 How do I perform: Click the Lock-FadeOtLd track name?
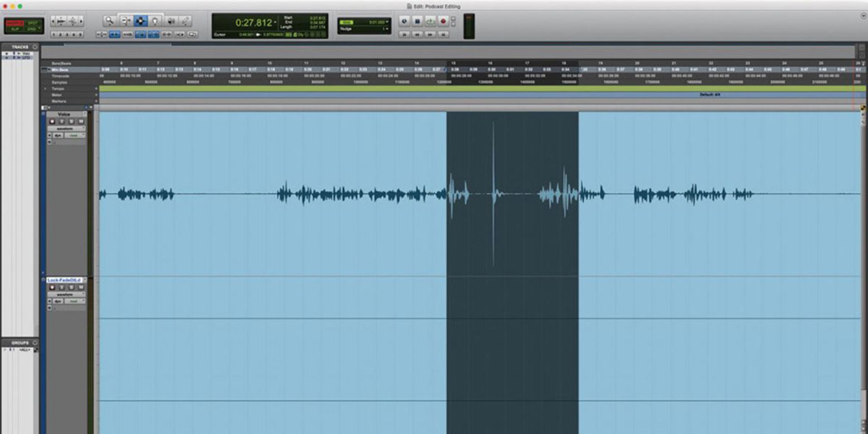pos(64,280)
